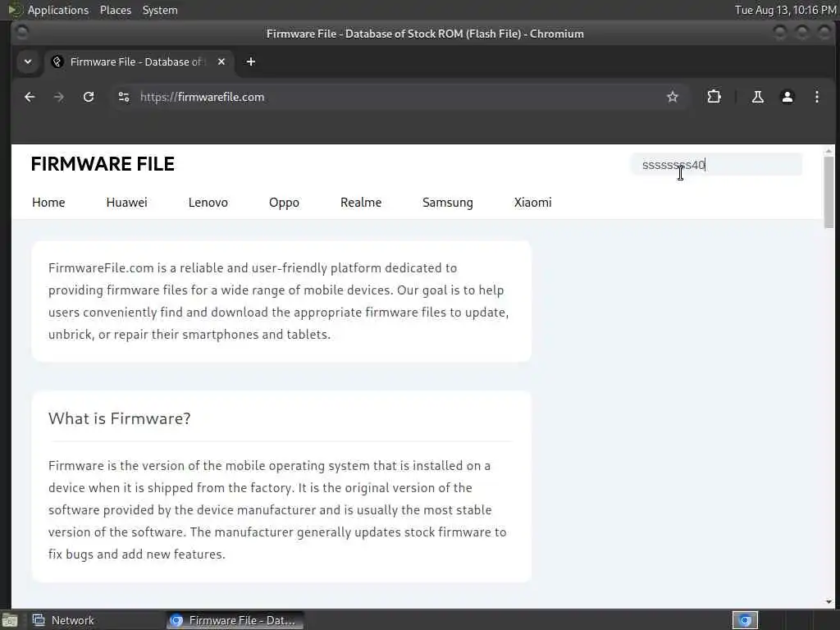Open the System menu
Image resolution: width=840 pixels, height=630 pixels.
(x=160, y=10)
